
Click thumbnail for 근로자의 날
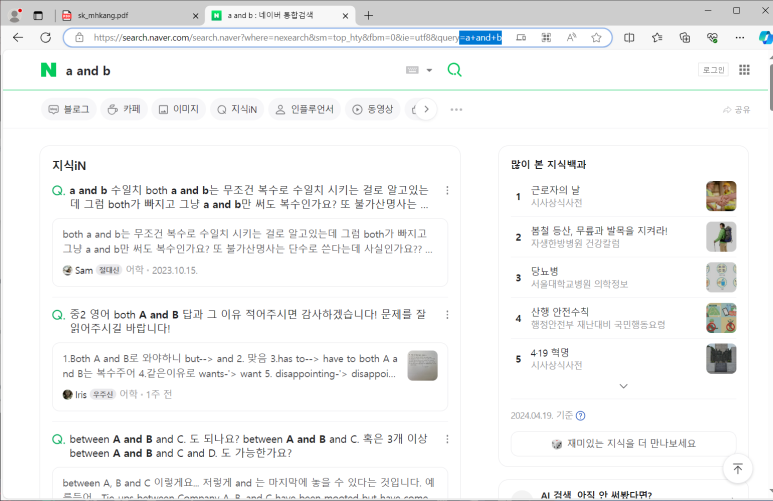click(x=721, y=196)
